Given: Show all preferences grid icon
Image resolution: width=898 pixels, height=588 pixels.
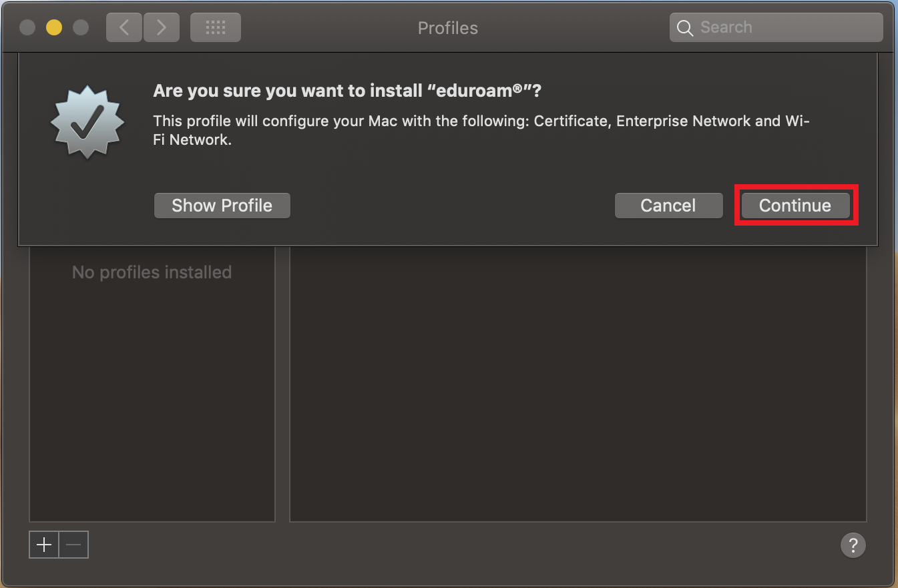Looking at the screenshot, I should pyautogui.click(x=216, y=27).
